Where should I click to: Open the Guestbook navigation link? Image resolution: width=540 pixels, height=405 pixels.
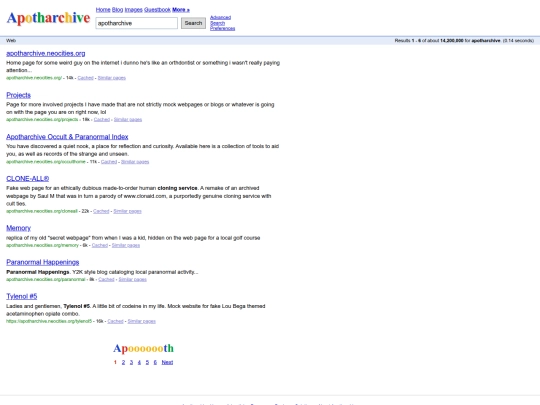tap(157, 10)
